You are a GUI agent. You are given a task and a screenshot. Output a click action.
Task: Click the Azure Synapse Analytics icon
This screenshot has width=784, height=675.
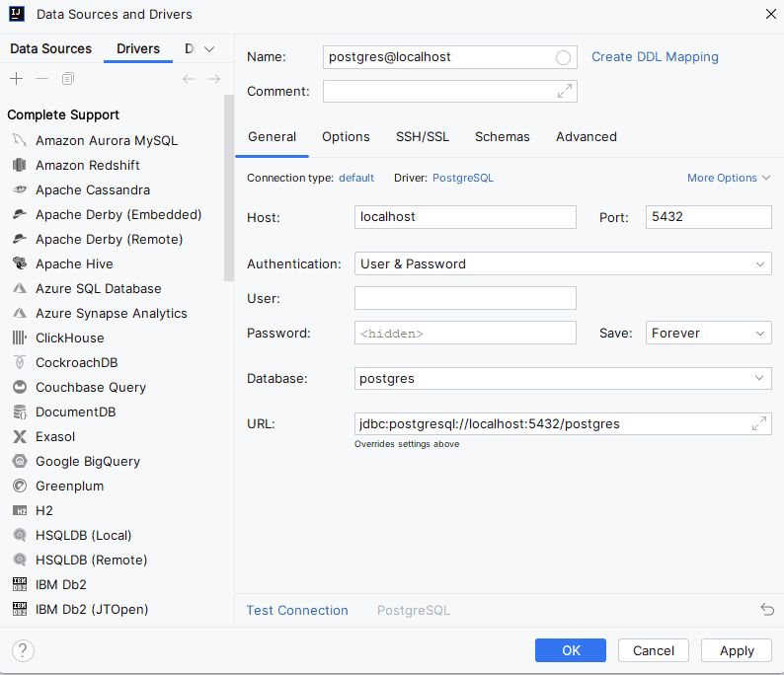click(x=20, y=313)
